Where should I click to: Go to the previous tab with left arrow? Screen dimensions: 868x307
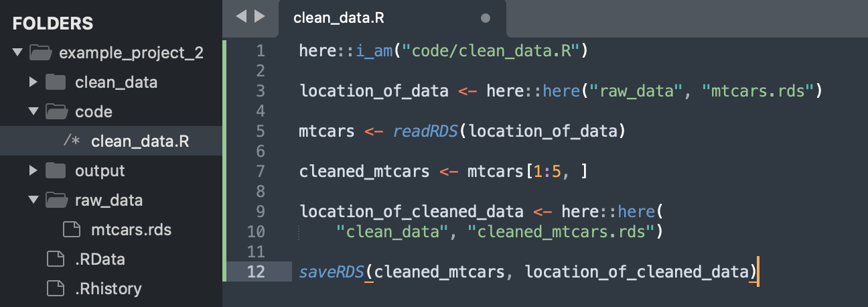[x=242, y=16]
